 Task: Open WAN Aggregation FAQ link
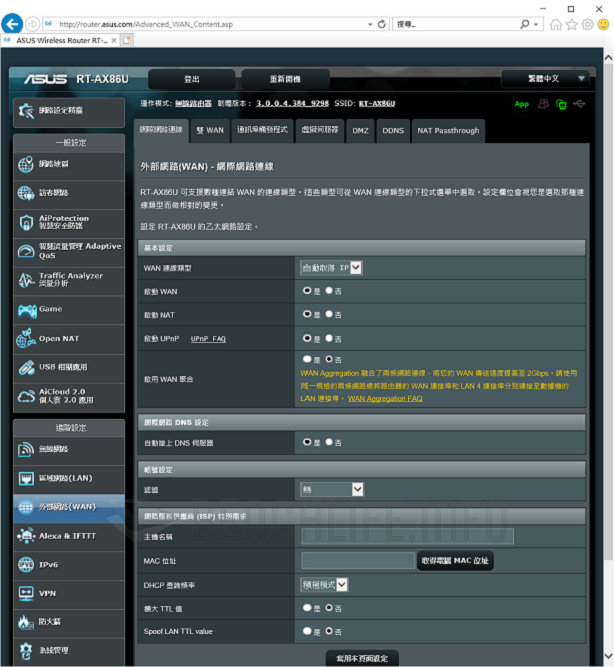385,399
